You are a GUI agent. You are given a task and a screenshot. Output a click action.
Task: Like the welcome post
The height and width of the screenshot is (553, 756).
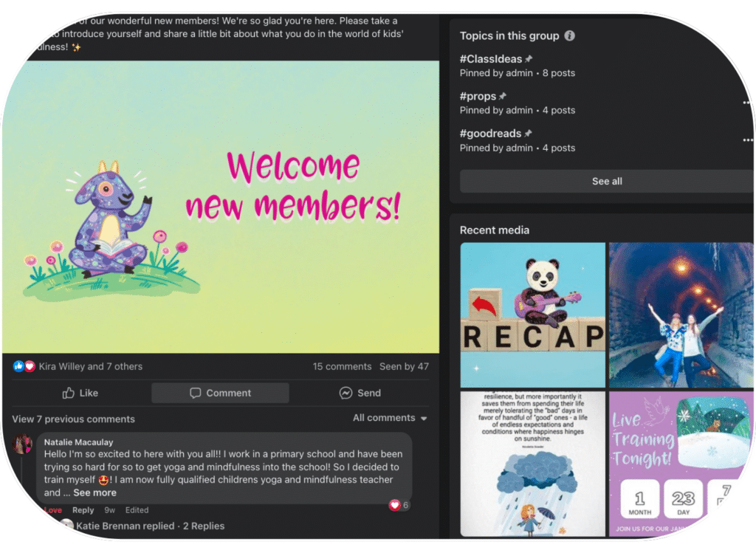point(80,393)
